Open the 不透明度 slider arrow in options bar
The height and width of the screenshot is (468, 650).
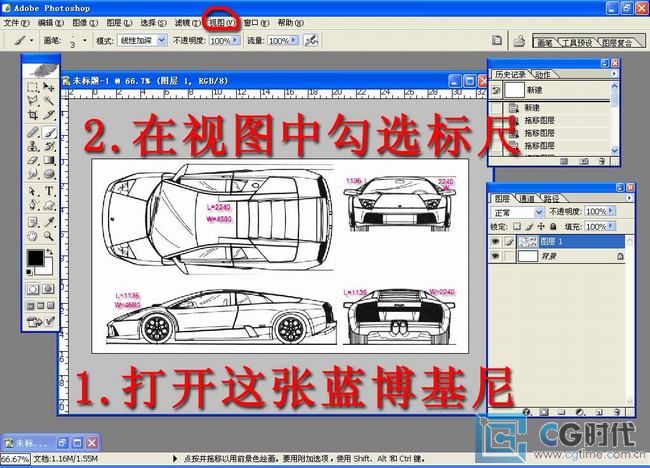click(235, 40)
